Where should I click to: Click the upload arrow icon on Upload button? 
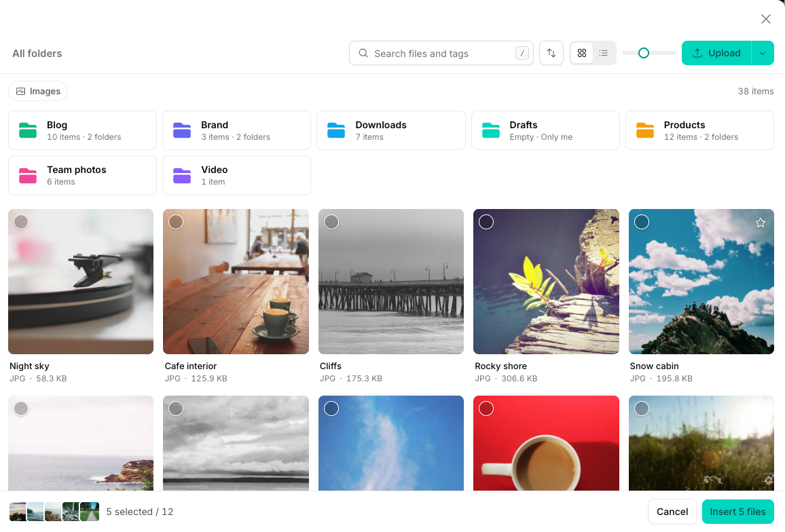click(697, 53)
